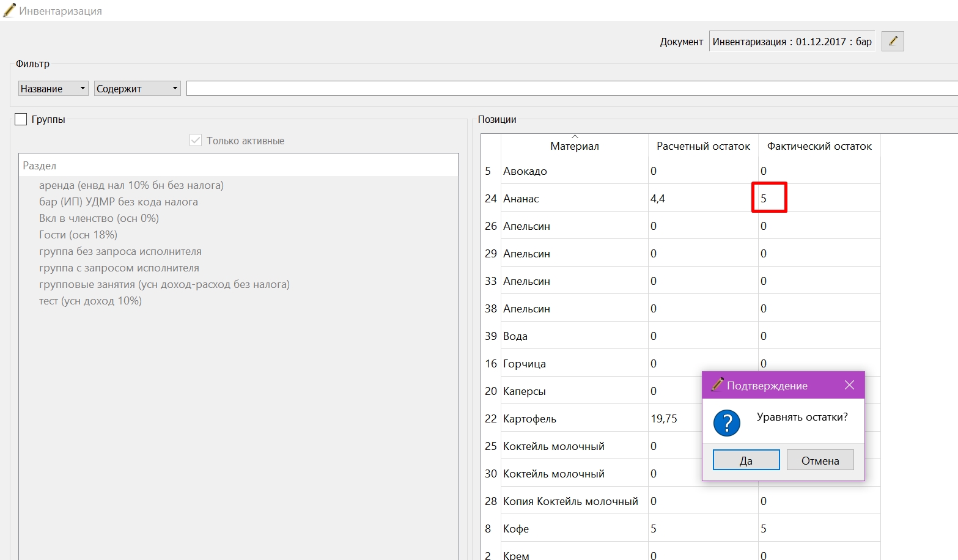Viewport: 958px width, 560px height.
Task: Select the Вода row
Action: (x=680, y=336)
